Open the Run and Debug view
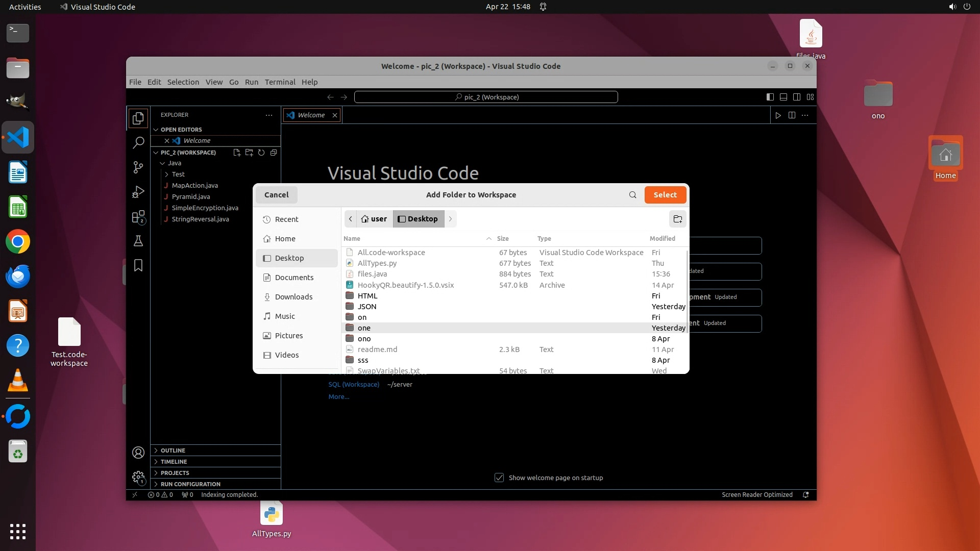Screen dimensions: 980x551 [x=138, y=192]
